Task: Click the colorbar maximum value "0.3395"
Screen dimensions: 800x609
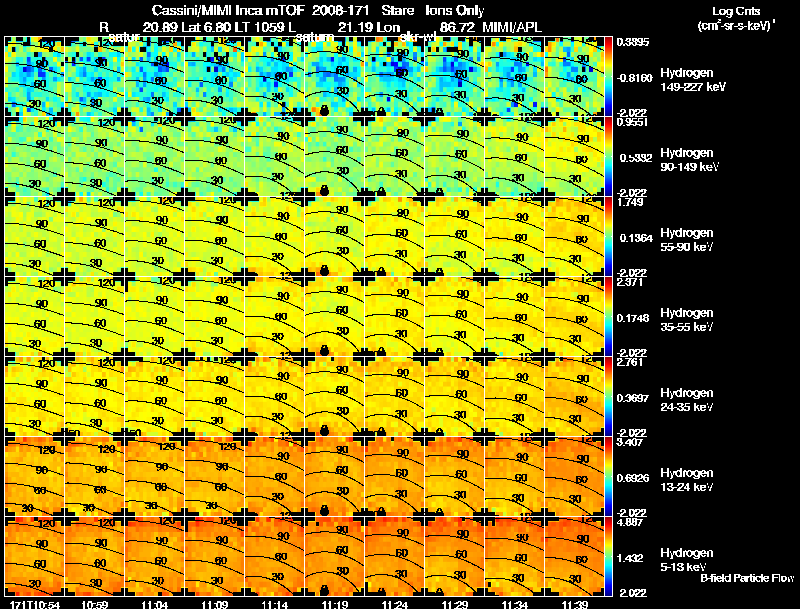Action: [633, 42]
